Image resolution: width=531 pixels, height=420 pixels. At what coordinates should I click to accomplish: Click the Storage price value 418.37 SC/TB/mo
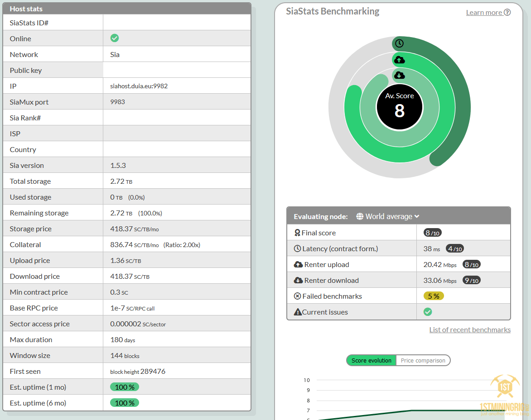point(135,229)
